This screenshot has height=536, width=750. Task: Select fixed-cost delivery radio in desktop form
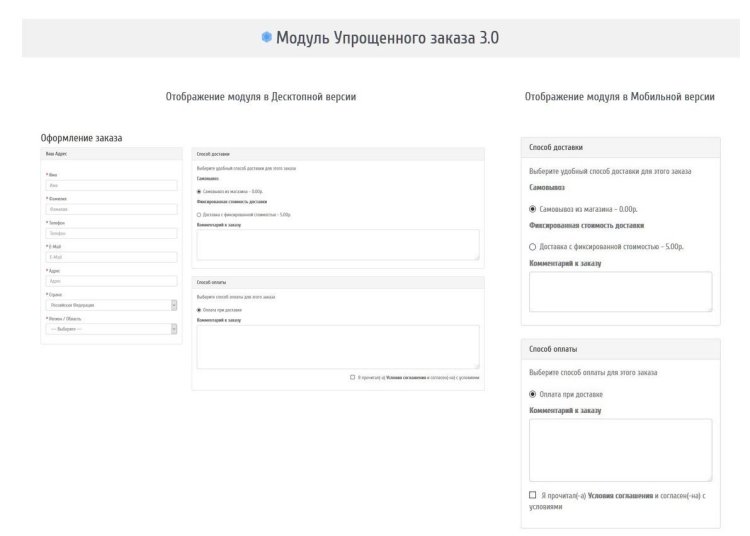(200, 214)
